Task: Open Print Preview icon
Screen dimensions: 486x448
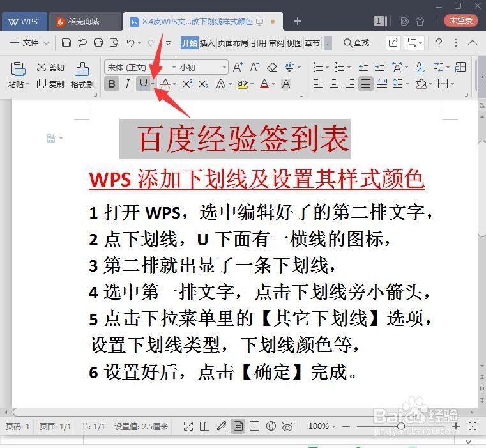Action: (114, 43)
